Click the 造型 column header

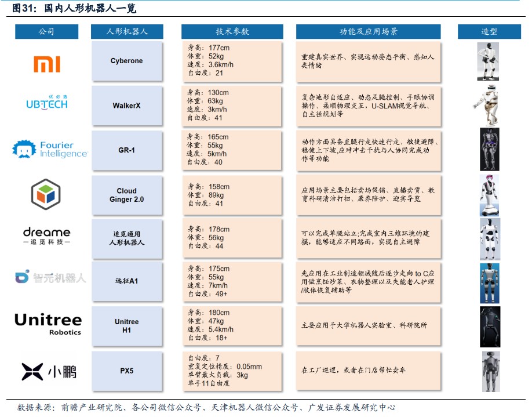click(489, 32)
